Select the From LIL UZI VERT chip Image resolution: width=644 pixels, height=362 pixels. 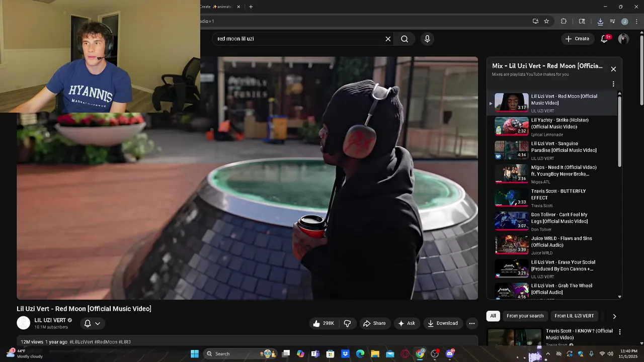coord(574,316)
